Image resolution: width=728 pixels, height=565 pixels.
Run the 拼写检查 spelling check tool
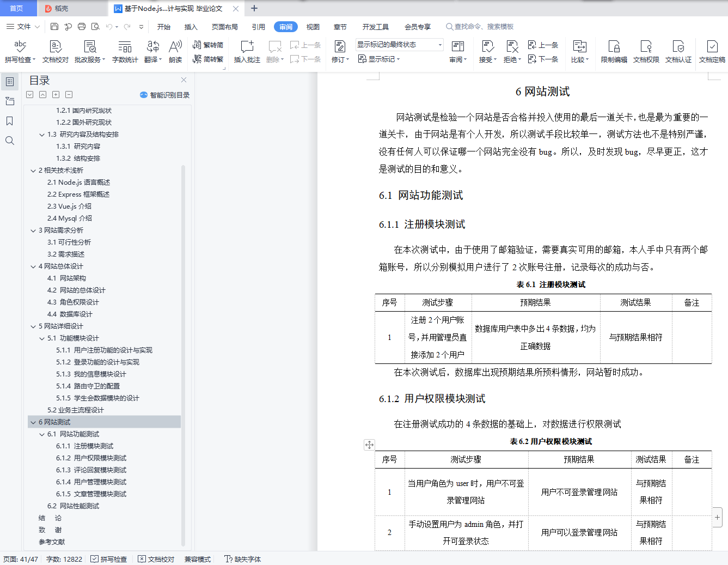pos(20,52)
